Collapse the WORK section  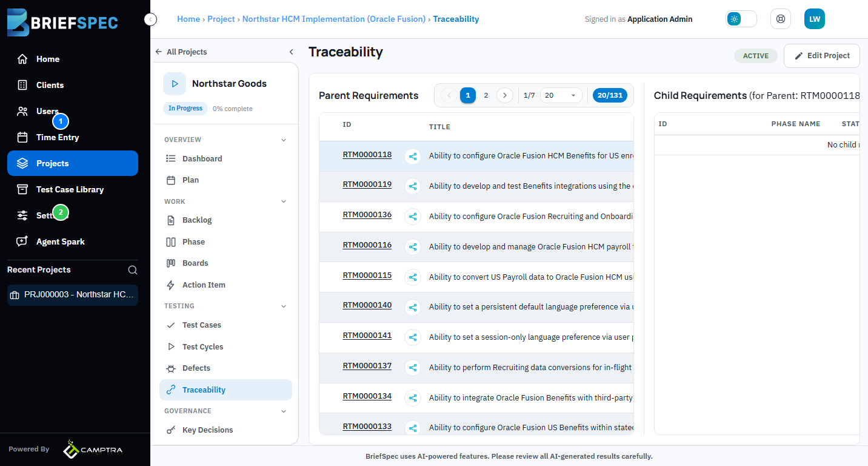284,201
